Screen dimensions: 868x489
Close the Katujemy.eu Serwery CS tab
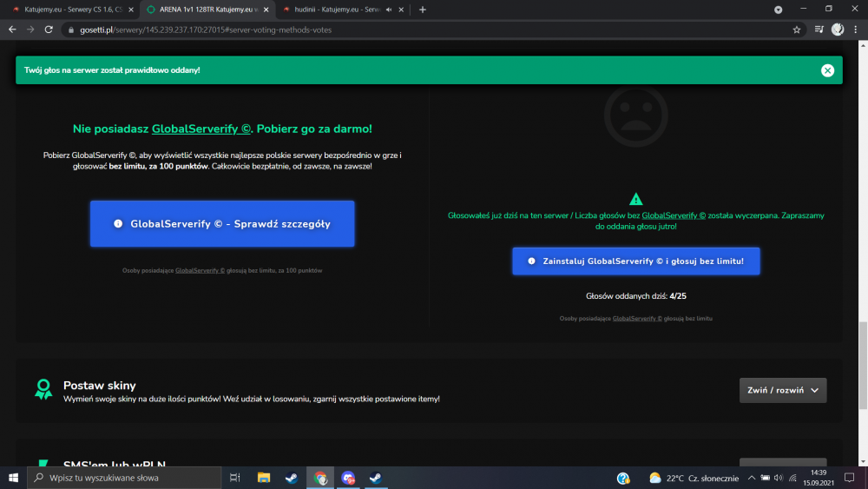(x=131, y=10)
